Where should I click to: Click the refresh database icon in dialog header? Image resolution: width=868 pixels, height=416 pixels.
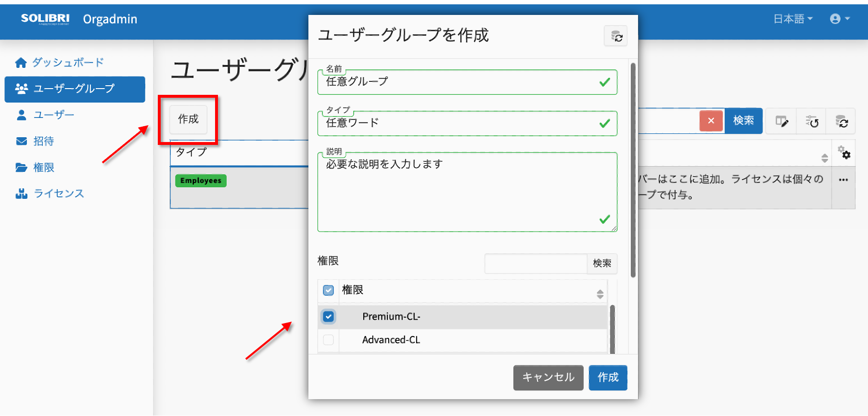coord(616,36)
